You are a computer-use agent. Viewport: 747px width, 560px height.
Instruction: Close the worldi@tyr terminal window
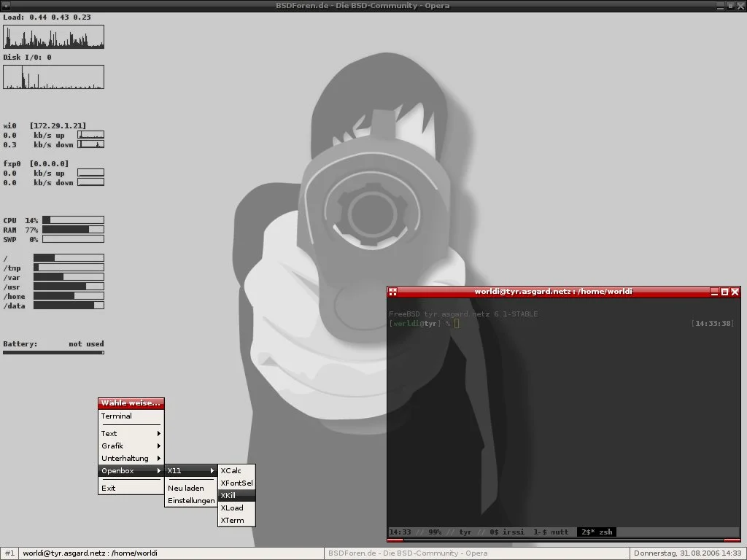click(735, 292)
